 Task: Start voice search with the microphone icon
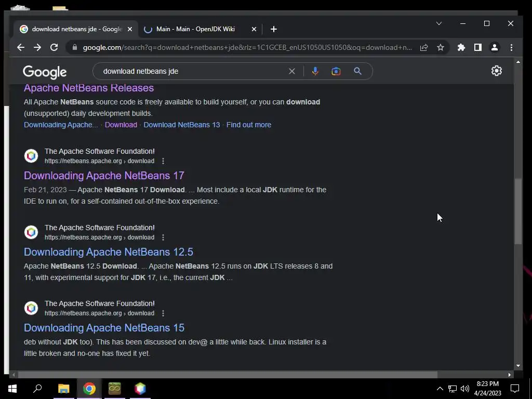tap(315, 71)
